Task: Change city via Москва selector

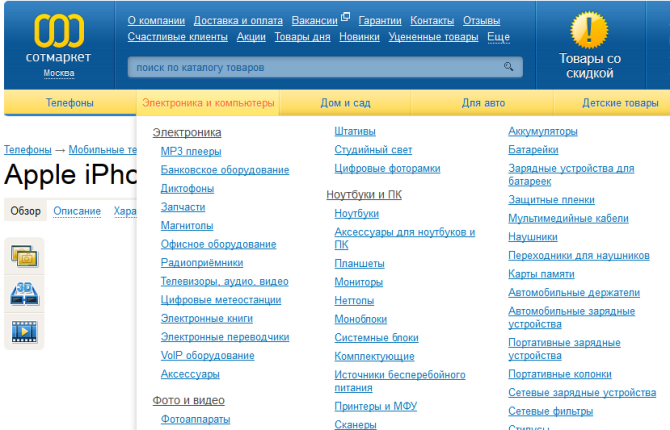Action: tap(59, 74)
